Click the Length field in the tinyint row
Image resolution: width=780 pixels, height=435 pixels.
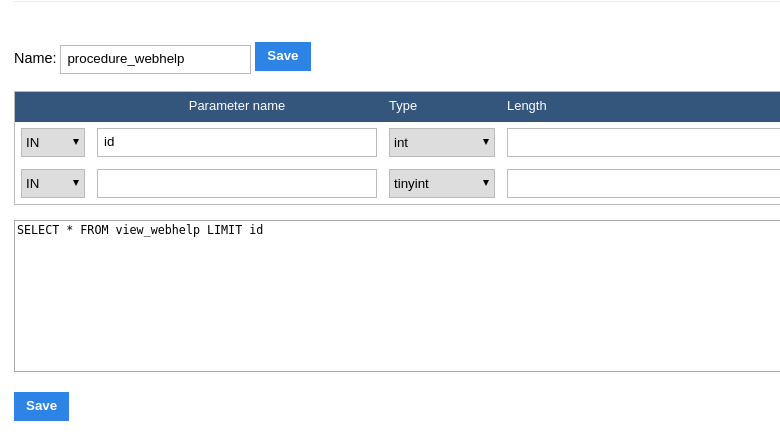(x=642, y=183)
